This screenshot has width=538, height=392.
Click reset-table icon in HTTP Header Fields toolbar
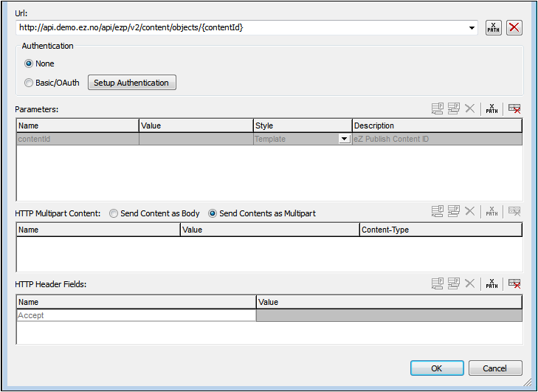pos(514,283)
